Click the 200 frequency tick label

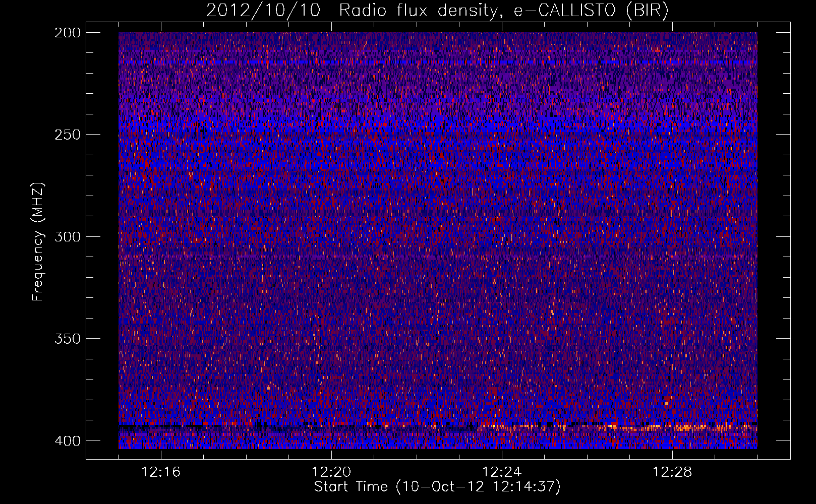point(67,33)
